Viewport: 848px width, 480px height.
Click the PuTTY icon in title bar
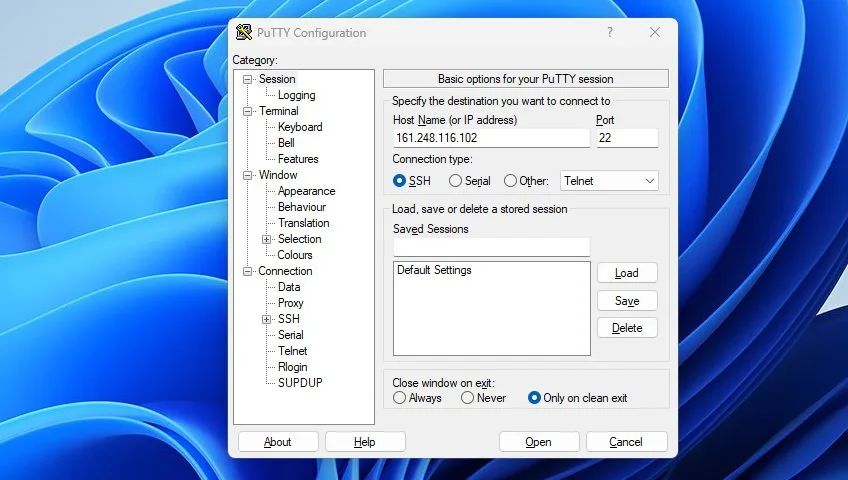(244, 32)
